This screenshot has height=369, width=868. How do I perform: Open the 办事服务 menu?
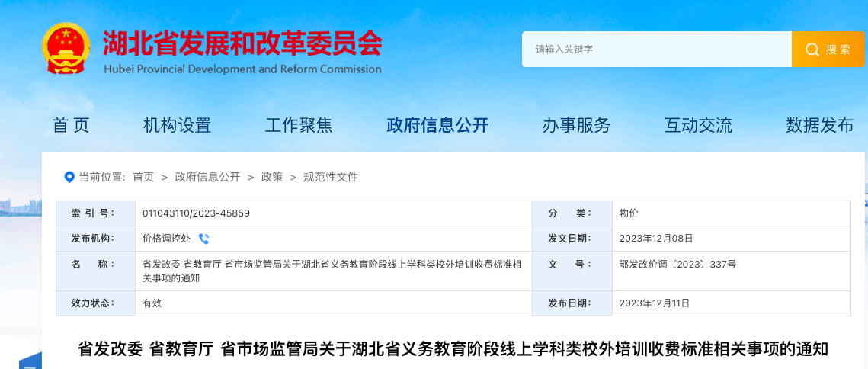click(x=576, y=126)
